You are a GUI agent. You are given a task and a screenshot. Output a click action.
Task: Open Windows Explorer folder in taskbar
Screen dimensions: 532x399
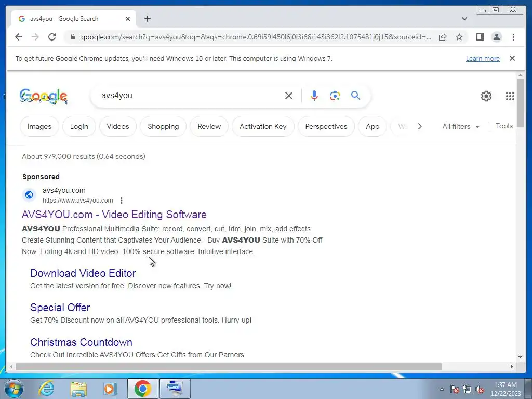pyautogui.click(x=78, y=389)
